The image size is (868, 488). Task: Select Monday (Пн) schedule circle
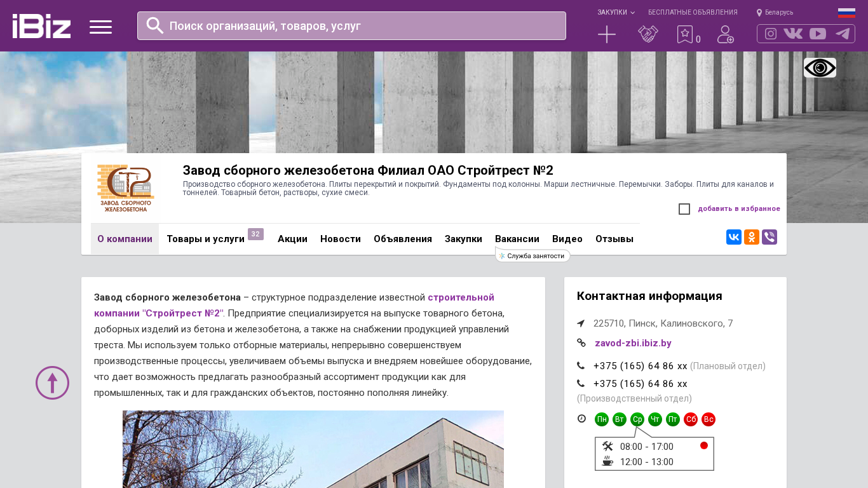point(602,419)
